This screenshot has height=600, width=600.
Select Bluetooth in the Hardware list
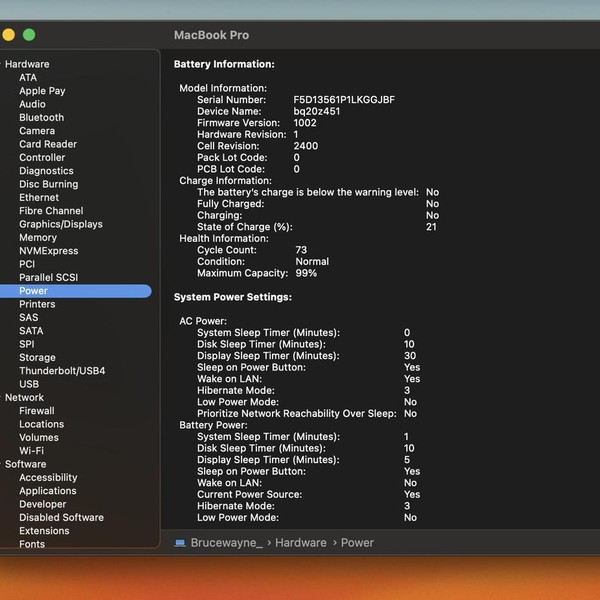tap(41, 117)
